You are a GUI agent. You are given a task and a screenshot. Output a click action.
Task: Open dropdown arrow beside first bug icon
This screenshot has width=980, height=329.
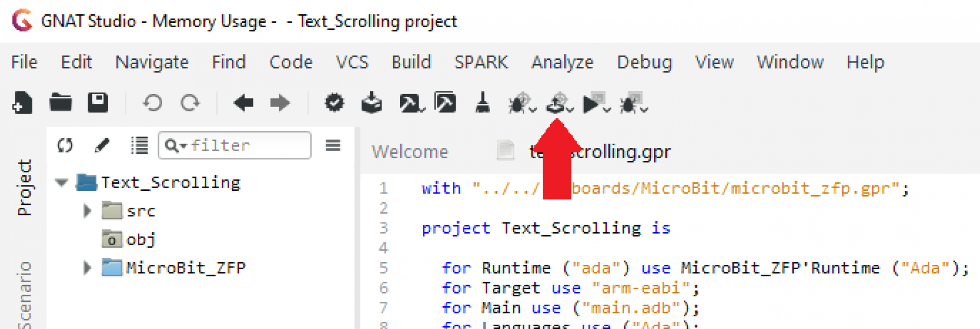533,109
